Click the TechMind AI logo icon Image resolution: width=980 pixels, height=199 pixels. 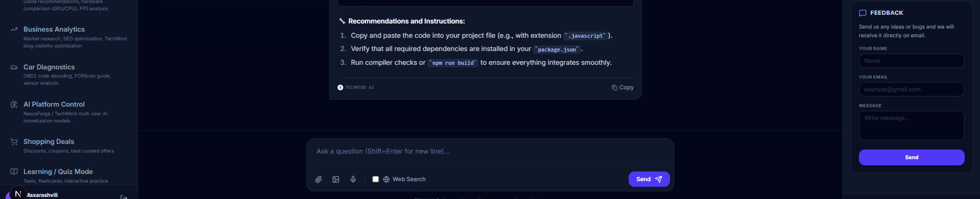pyautogui.click(x=340, y=88)
